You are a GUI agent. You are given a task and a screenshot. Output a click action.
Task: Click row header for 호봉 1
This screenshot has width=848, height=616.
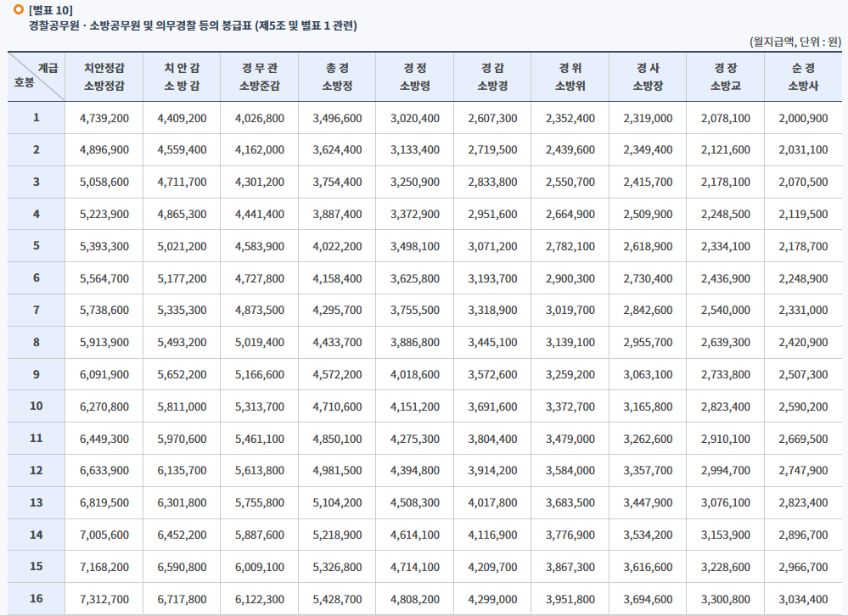(37, 117)
